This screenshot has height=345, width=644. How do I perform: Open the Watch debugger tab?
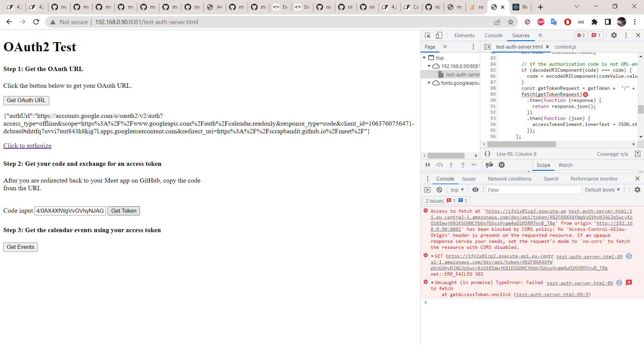click(565, 165)
